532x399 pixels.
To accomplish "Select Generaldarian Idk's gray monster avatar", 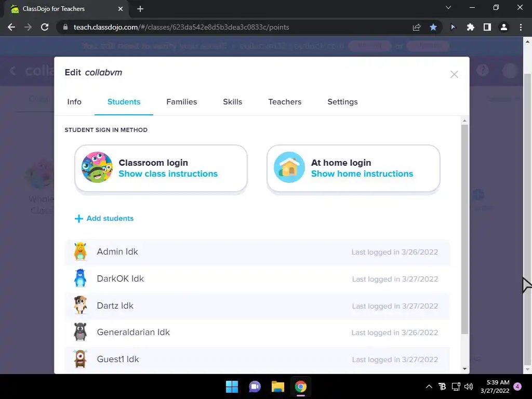I will [x=81, y=332].
